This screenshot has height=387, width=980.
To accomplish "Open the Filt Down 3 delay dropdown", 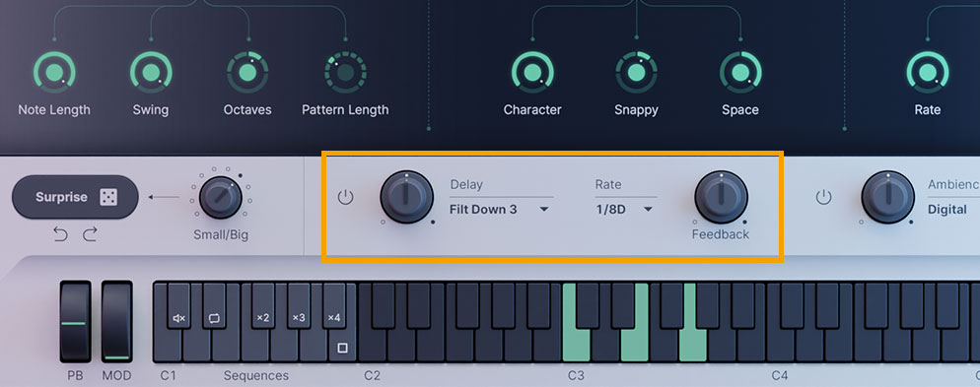I will point(500,210).
